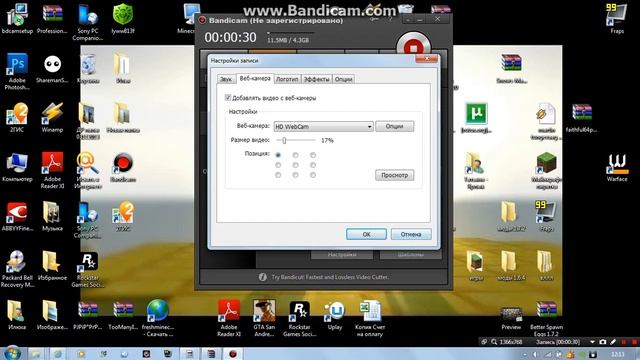
Task: Take a screenshot with the recording bar camera icon
Action: [x=603, y=342]
